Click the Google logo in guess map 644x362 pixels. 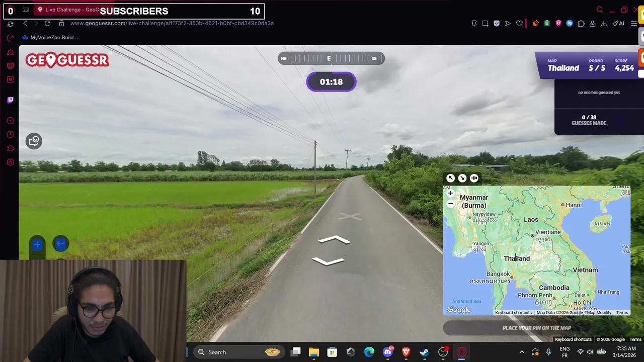(x=459, y=310)
